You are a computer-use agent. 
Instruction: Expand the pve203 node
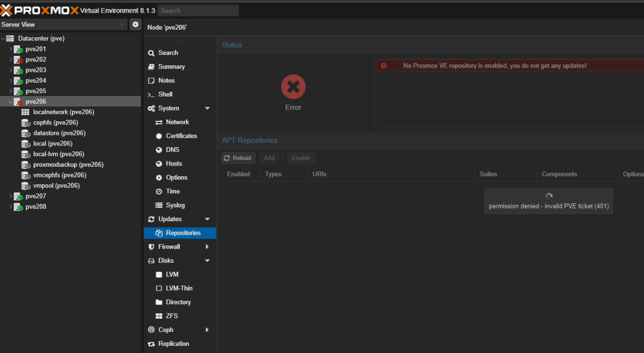pyautogui.click(x=11, y=70)
